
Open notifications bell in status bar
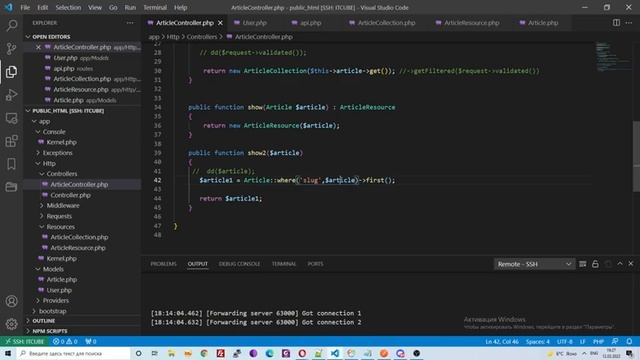(629, 342)
